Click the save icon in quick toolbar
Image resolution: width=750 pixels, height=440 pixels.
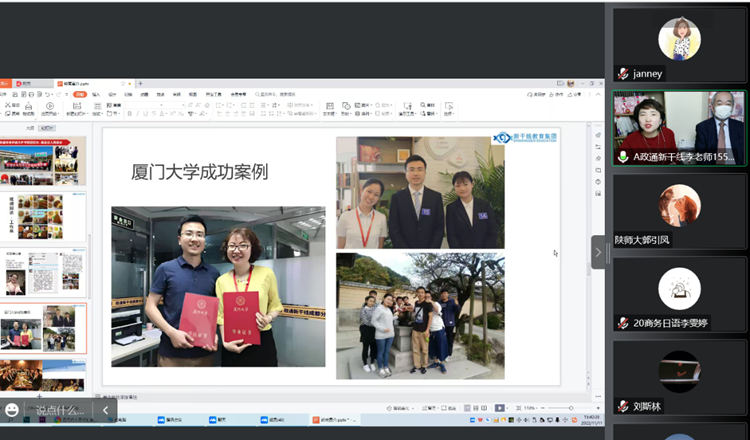(17, 94)
